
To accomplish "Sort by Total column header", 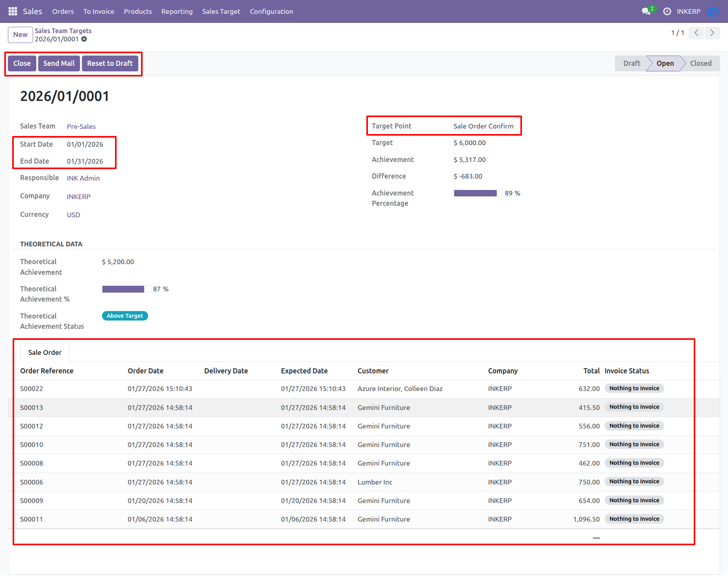I will pyautogui.click(x=591, y=371).
